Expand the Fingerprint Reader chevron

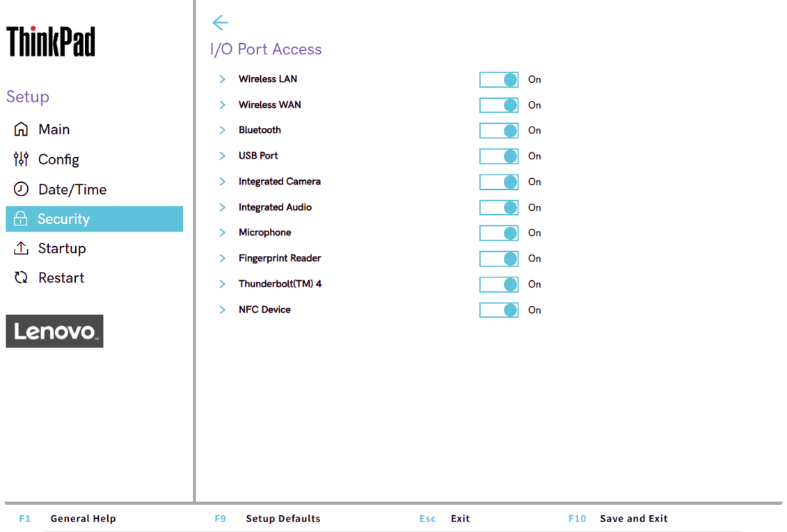pyautogui.click(x=223, y=258)
